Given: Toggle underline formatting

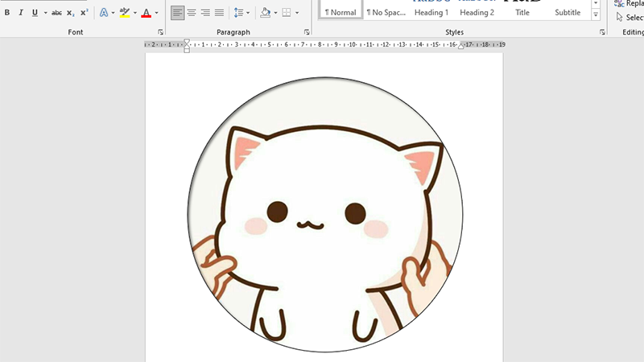Looking at the screenshot, I should [x=35, y=13].
